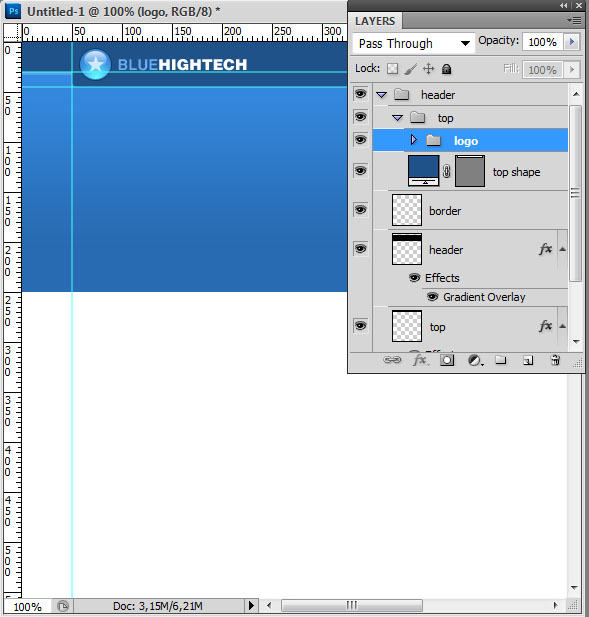Select the top group folder icon
This screenshot has width=589, height=617.
click(x=417, y=117)
